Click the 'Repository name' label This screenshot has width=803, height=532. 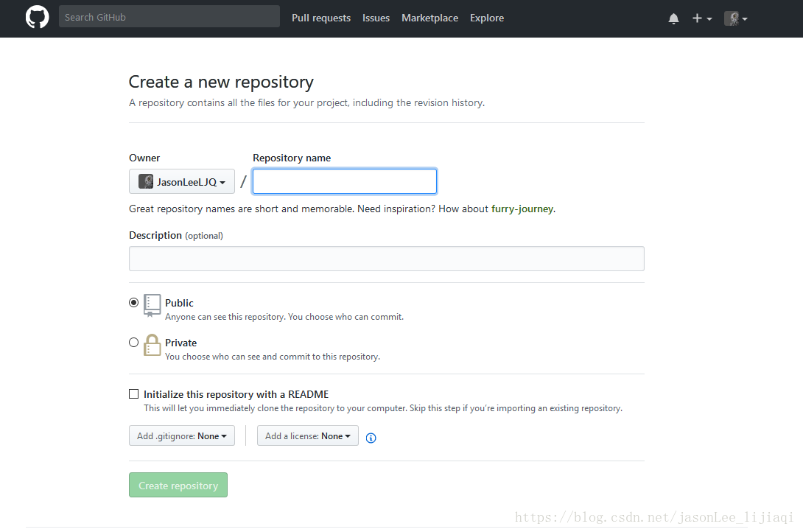292,158
